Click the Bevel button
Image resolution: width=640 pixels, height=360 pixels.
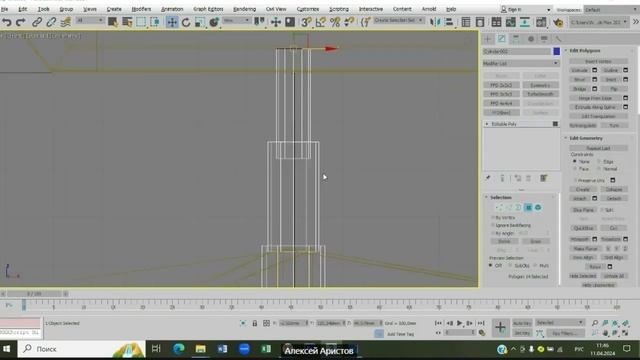[580, 80]
